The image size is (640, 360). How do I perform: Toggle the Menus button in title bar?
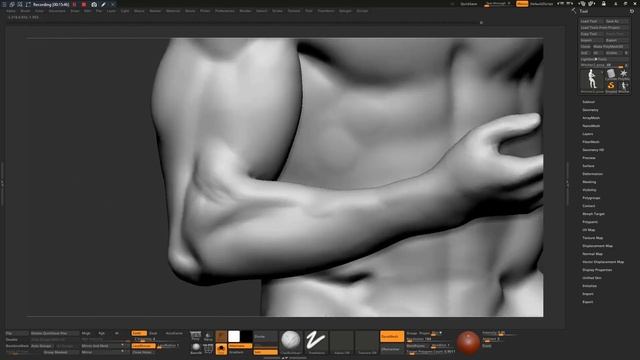pyautogui.click(x=522, y=4)
